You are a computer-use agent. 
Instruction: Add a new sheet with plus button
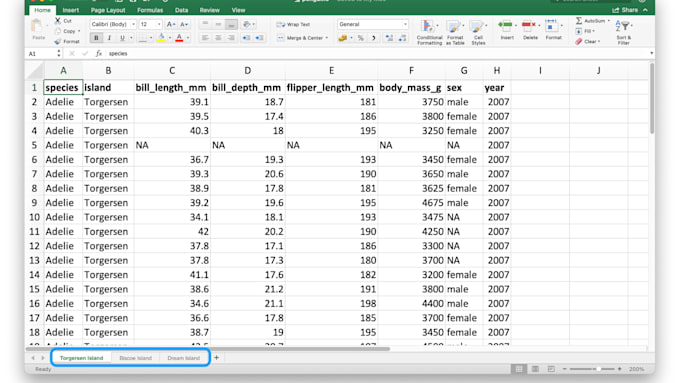[x=216, y=358]
